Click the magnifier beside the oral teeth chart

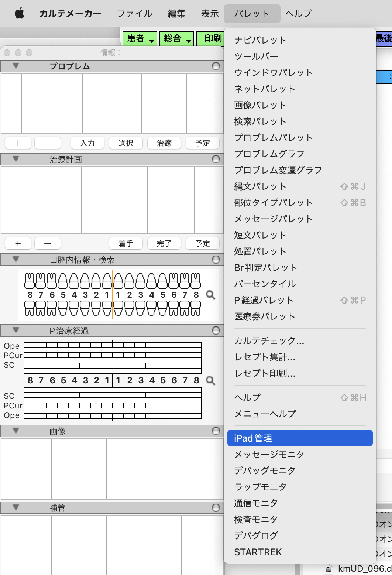click(x=210, y=295)
